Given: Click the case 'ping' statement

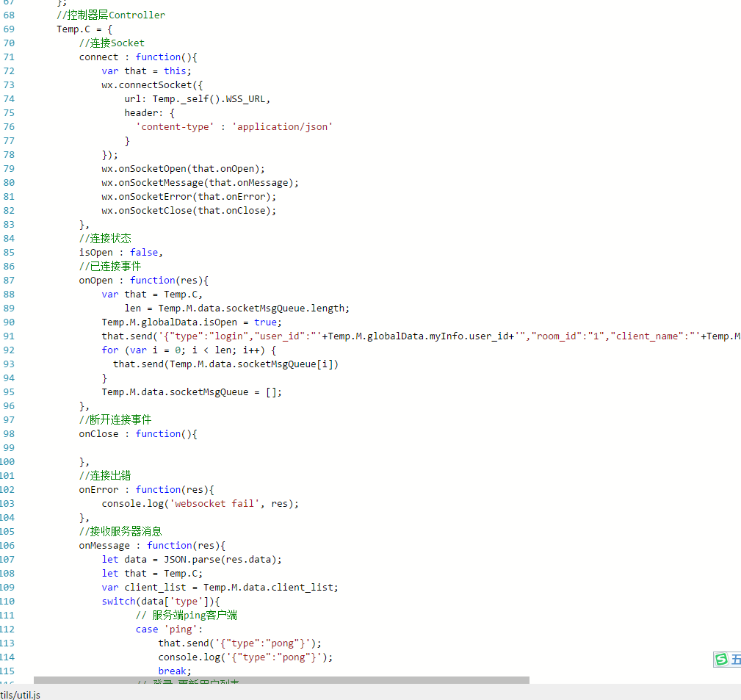Looking at the screenshot, I should pos(169,629).
